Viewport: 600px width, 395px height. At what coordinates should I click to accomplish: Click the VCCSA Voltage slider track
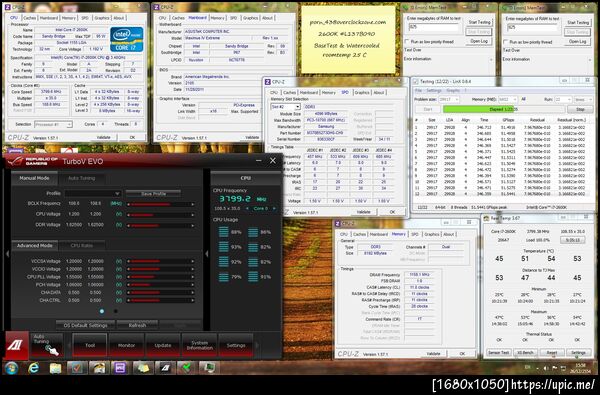click(160, 261)
